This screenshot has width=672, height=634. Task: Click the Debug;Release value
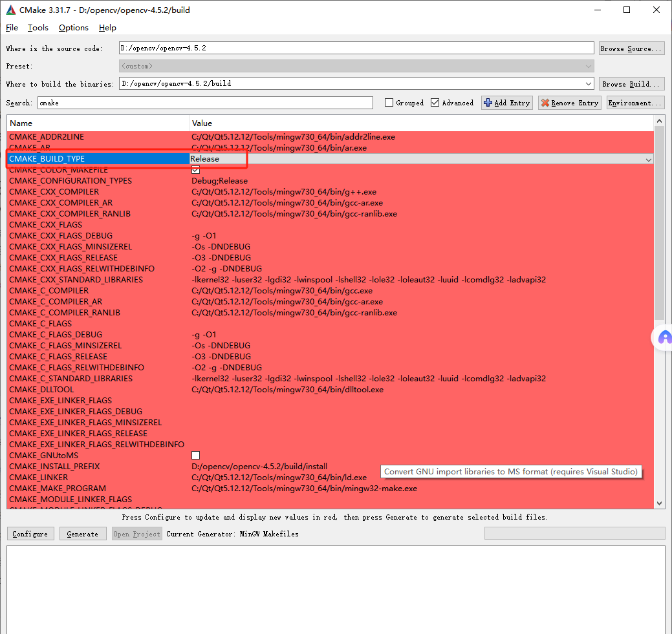coord(219,181)
